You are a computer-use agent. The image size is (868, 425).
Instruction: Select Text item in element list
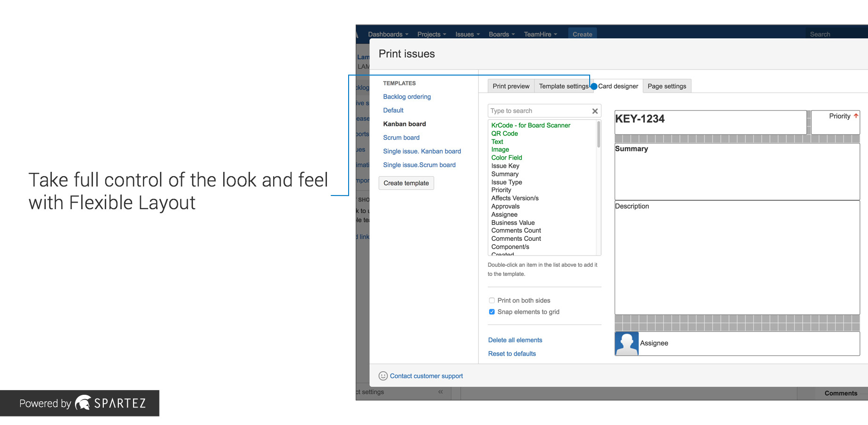497,142
